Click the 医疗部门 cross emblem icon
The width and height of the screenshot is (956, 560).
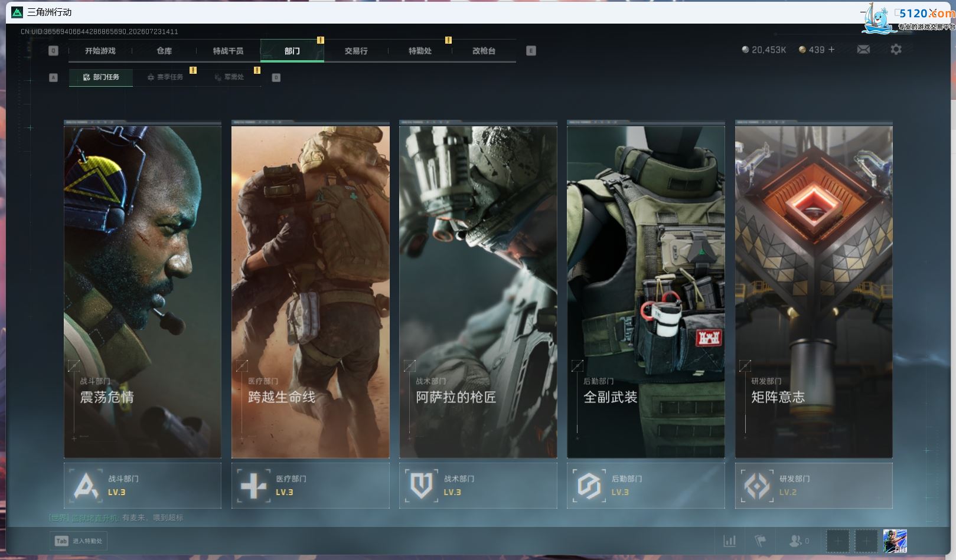[x=254, y=486]
